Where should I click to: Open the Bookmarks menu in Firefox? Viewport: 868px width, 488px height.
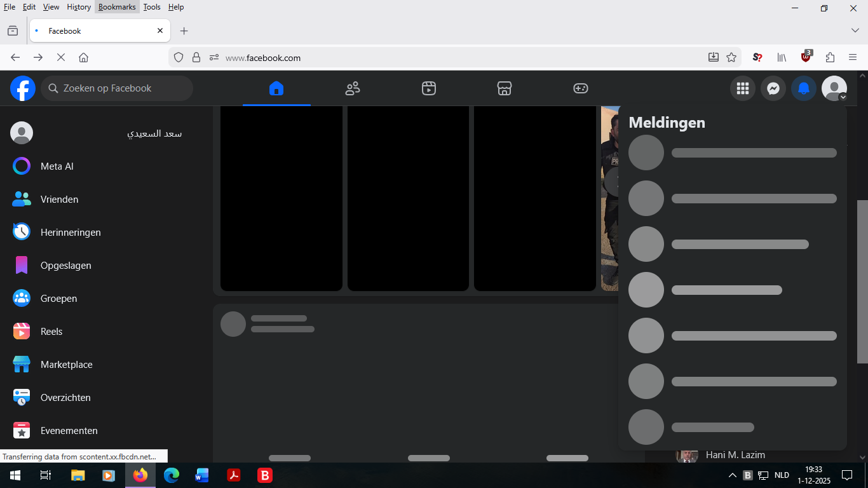tap(117, 7)
